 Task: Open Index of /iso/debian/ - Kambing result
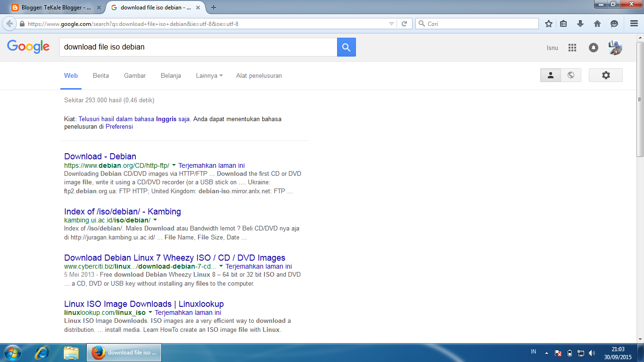123,212
